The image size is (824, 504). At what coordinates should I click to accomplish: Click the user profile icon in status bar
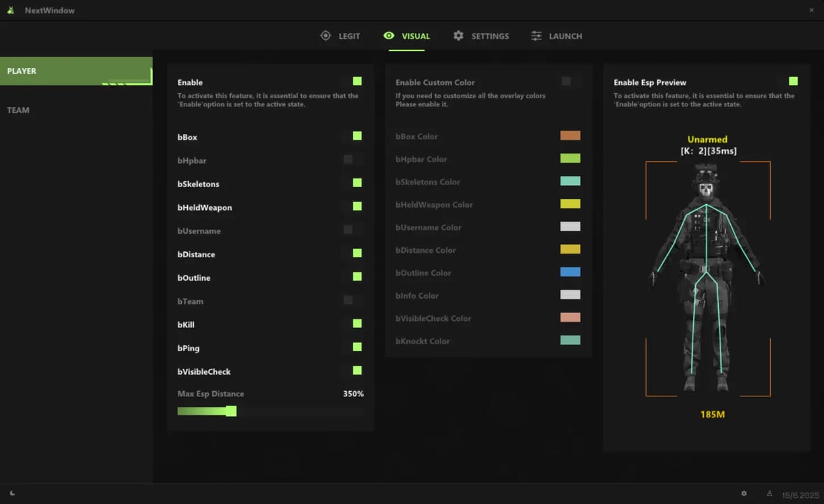[x=770, y=493]
